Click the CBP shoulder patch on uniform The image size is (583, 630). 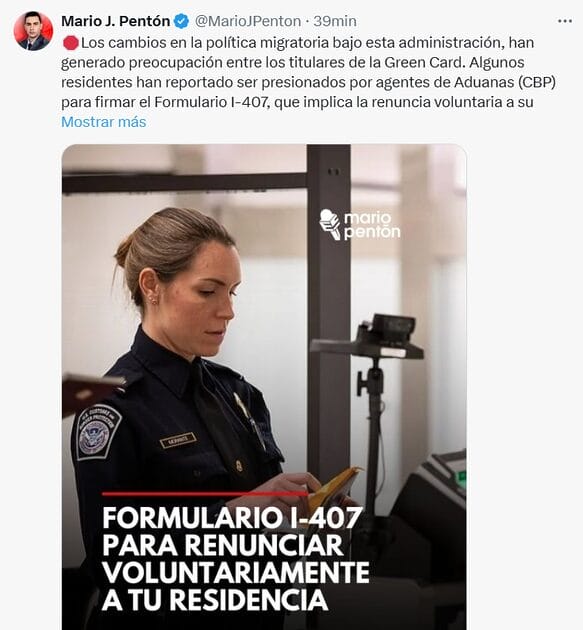96,433
